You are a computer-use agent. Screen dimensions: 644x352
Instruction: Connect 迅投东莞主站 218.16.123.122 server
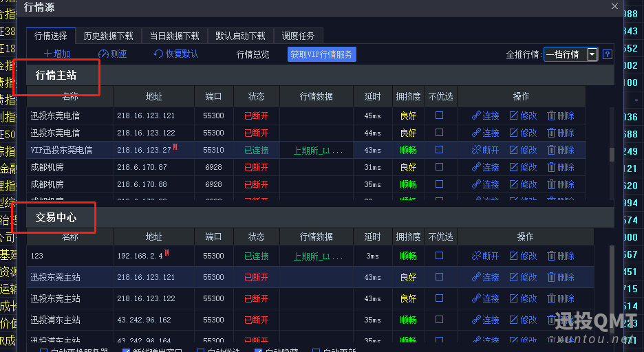tap(486, 298)
